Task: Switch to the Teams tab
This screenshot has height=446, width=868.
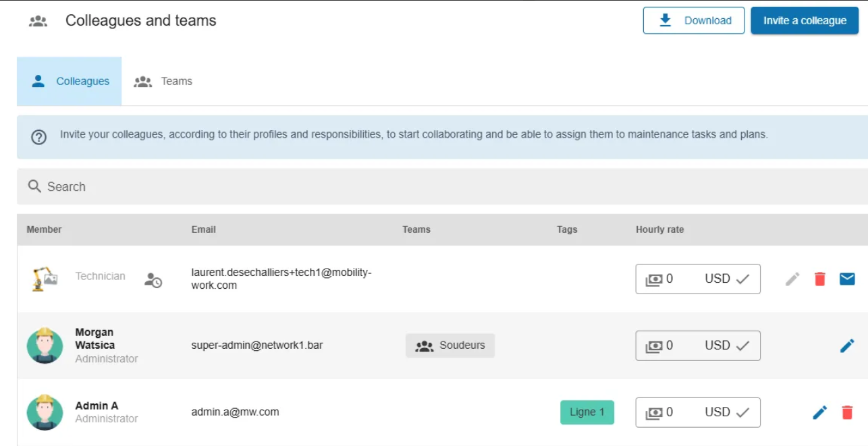Action: click(163, 81)
